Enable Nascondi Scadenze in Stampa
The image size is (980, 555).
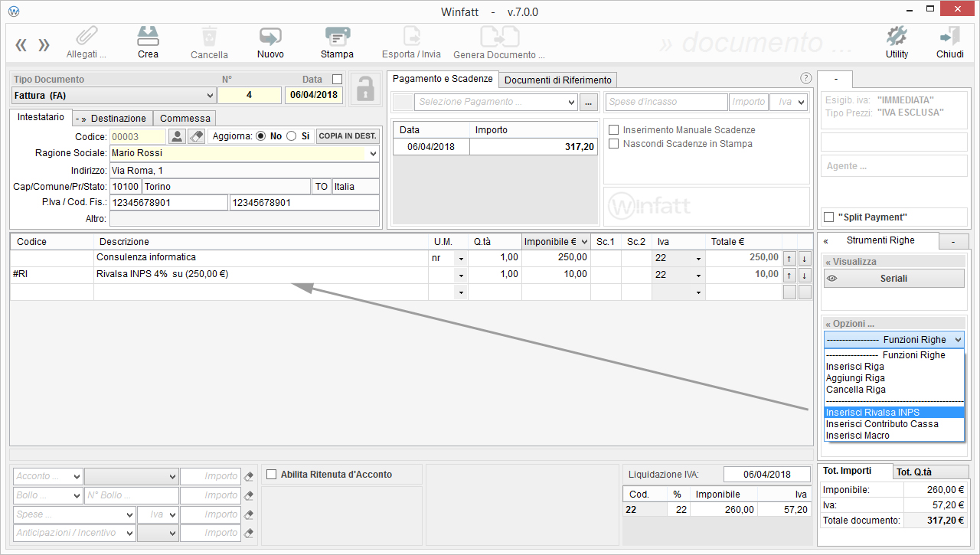point(613,144)
